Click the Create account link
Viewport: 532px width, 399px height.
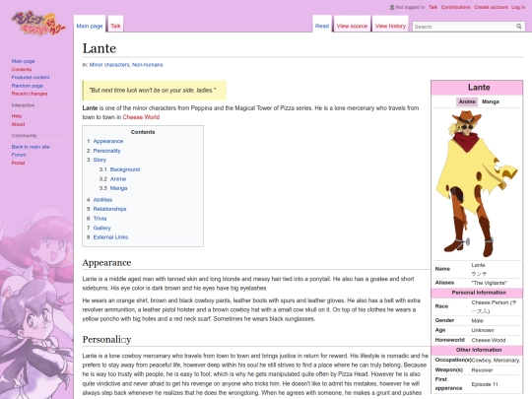point(491,7)
